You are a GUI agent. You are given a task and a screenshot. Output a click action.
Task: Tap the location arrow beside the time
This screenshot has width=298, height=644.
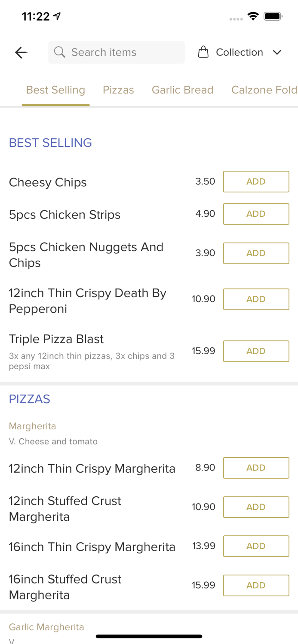57,16
